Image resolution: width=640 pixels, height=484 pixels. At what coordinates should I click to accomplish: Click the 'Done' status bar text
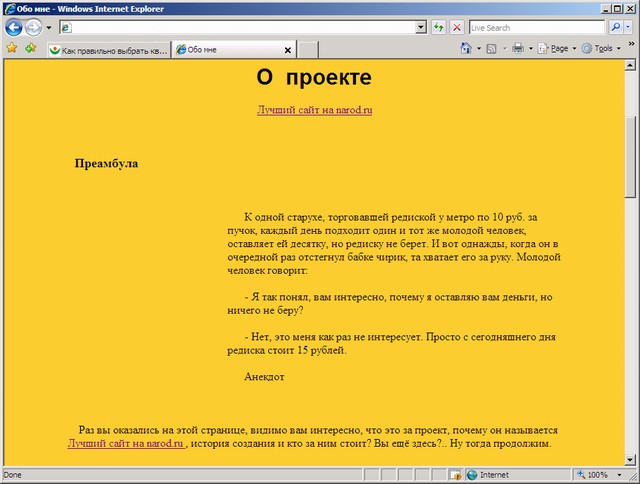point(12,475)
